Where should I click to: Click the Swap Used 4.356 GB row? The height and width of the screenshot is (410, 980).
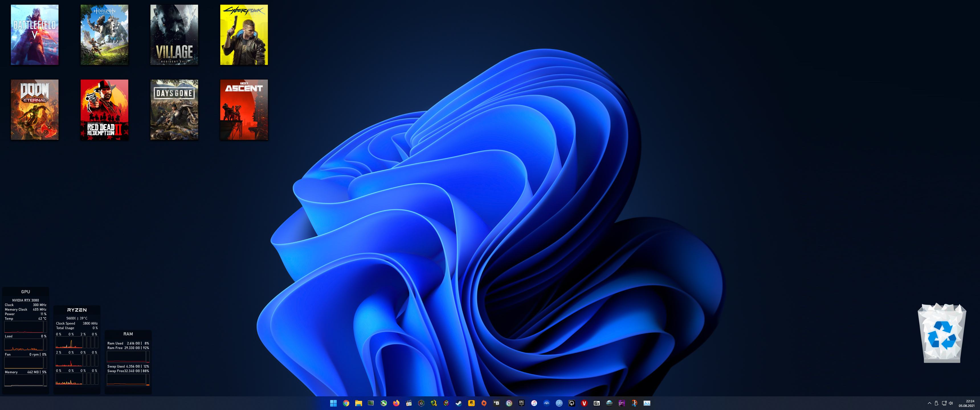pos(128,366)
